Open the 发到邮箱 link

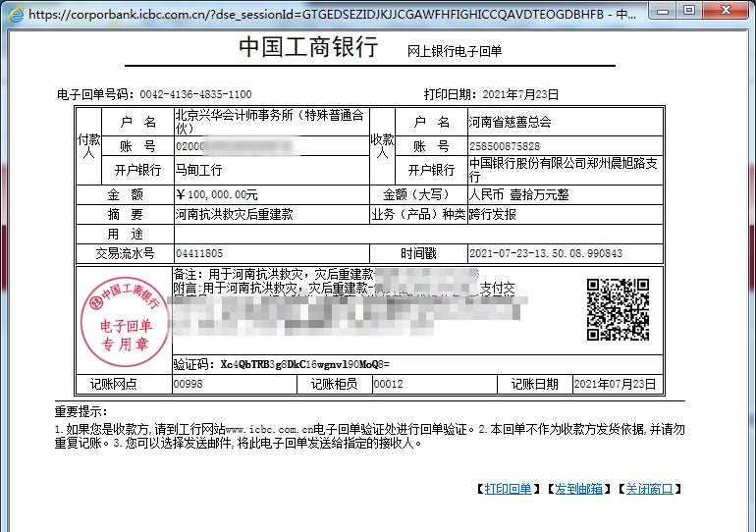(x=578, y=489)
